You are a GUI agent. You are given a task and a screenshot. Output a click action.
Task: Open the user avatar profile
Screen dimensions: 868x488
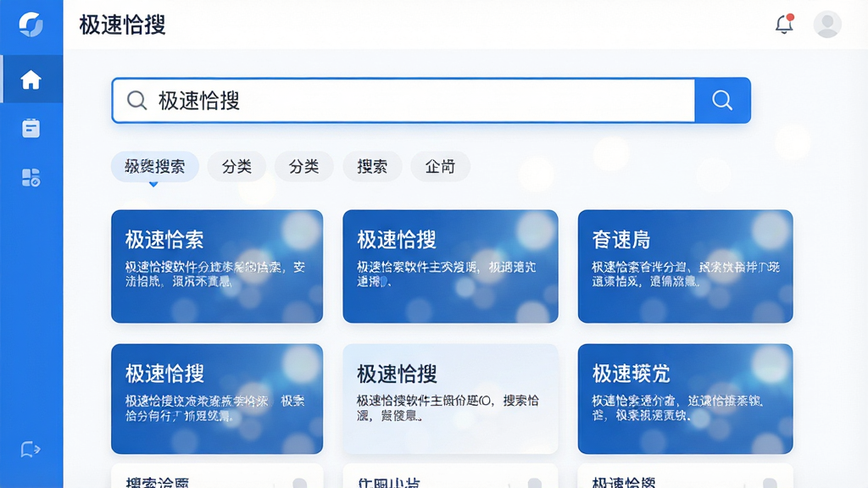coord(827,24)
